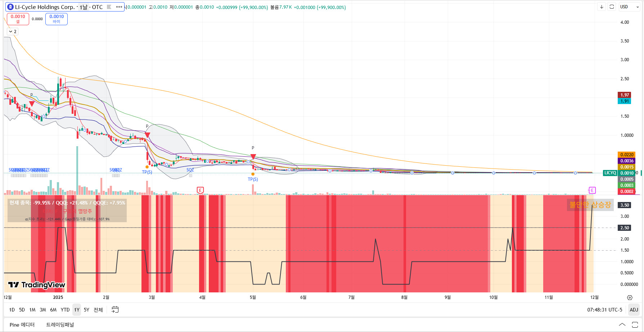Open the go-to-date calendar icon
The width and height of the screenshot is (644, 332).
tap(115, 310)
